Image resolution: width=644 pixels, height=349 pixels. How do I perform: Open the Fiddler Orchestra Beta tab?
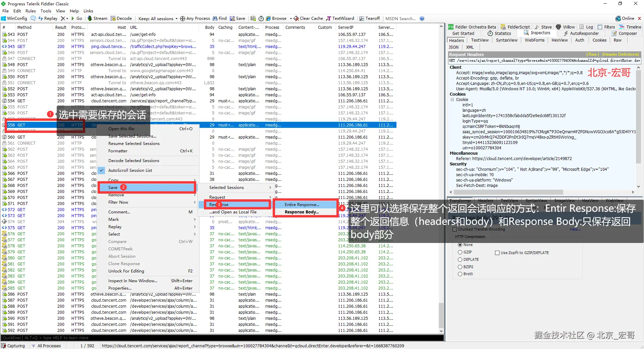(472, 27)
